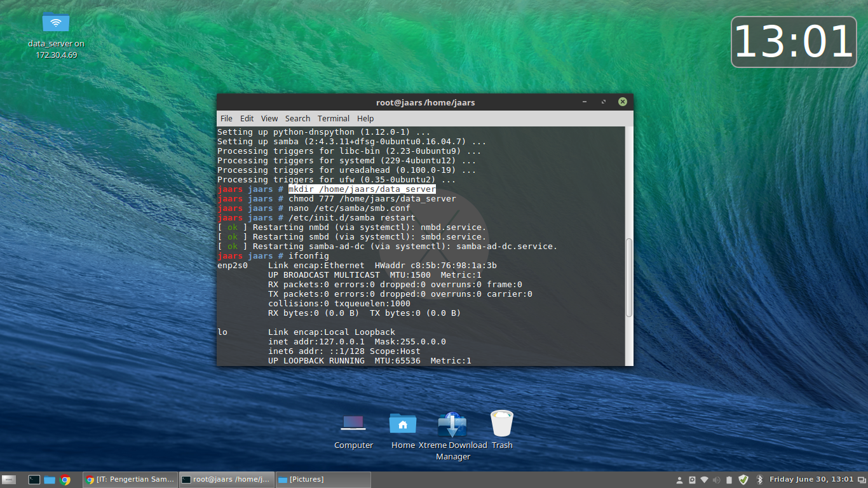Click the panel date and time
The width and height of the screenshot is (868, 488).
coord(811,480)
